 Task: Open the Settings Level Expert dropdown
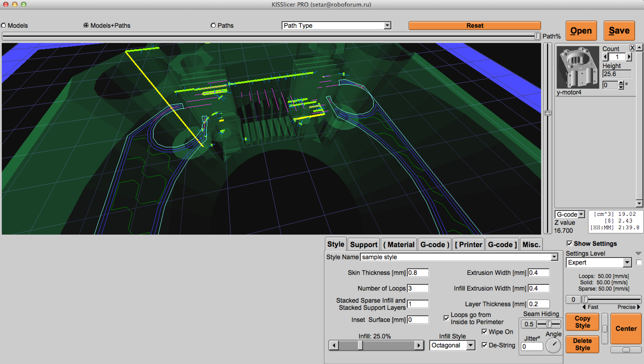coord(627,262)
